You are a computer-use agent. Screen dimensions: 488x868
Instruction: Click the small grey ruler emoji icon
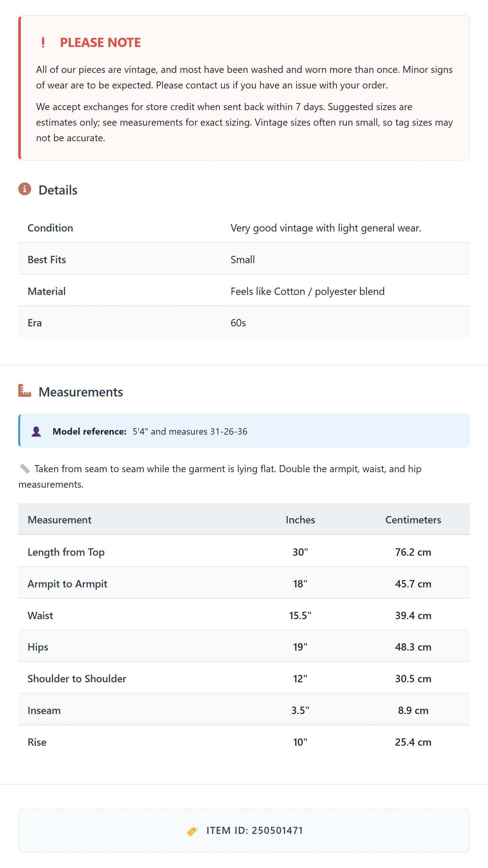pyautogui.click(x=25, y=468)
